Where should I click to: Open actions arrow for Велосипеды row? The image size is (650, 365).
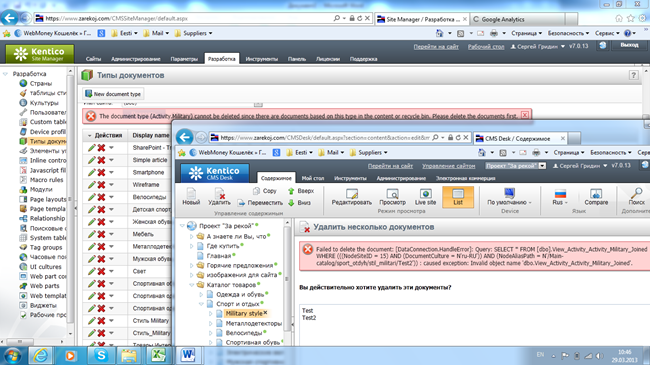coord(111,197)
